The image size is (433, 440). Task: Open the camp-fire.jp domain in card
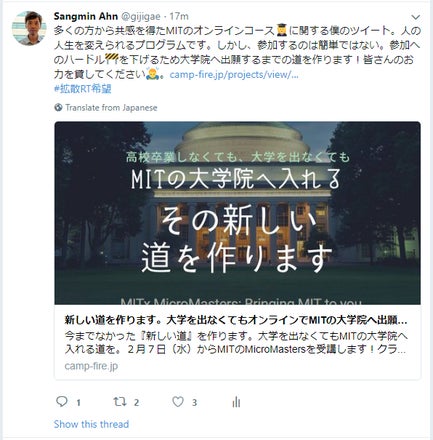(91, 366)
